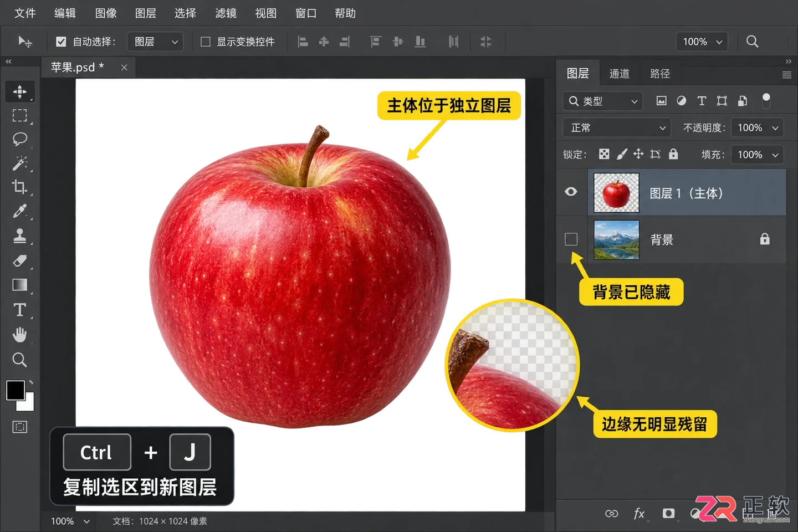The height and width of the screenshot is (532, 798).
Task: Select the 背景 layer thumbnail
Action: [616, 239]
